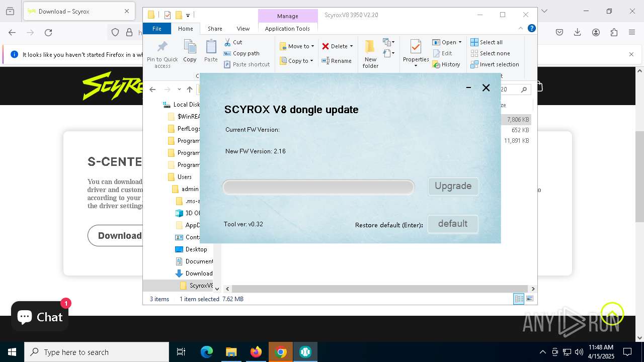Click Rename in the Explorer ribbon
644x362 pixels.
[337, 61]
